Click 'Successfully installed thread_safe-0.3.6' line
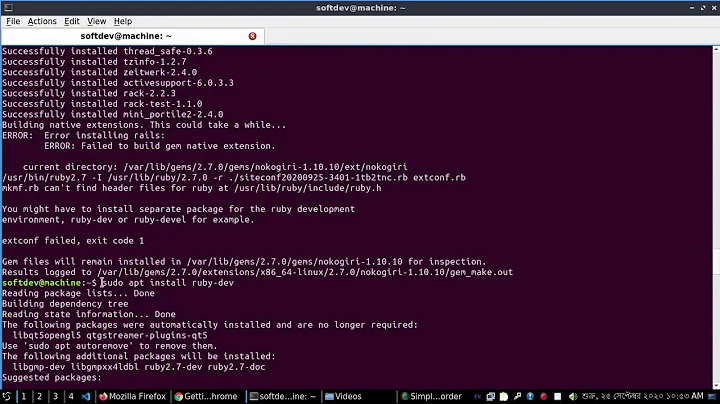This screenshot has height=404, width=720. [x=107, y=51]
